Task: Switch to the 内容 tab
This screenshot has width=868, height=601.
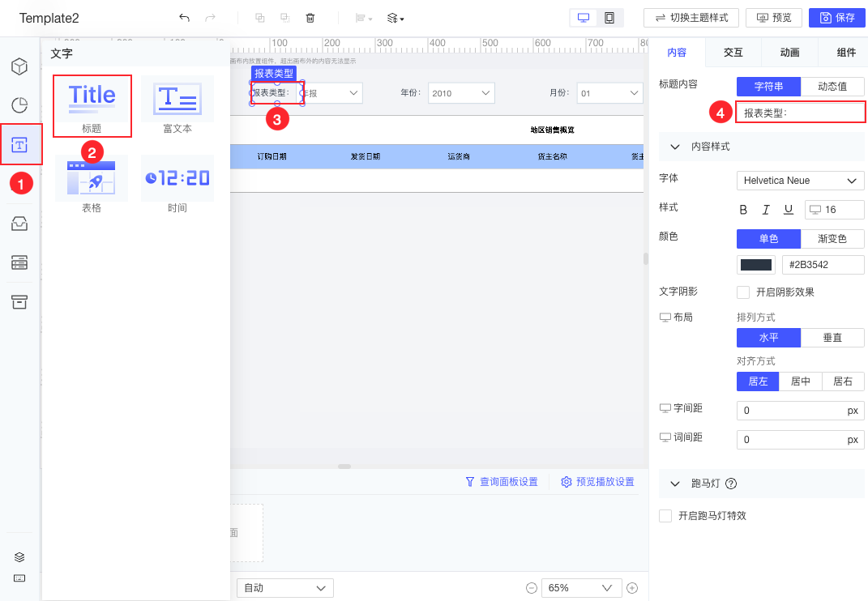Action: [677, 53]
